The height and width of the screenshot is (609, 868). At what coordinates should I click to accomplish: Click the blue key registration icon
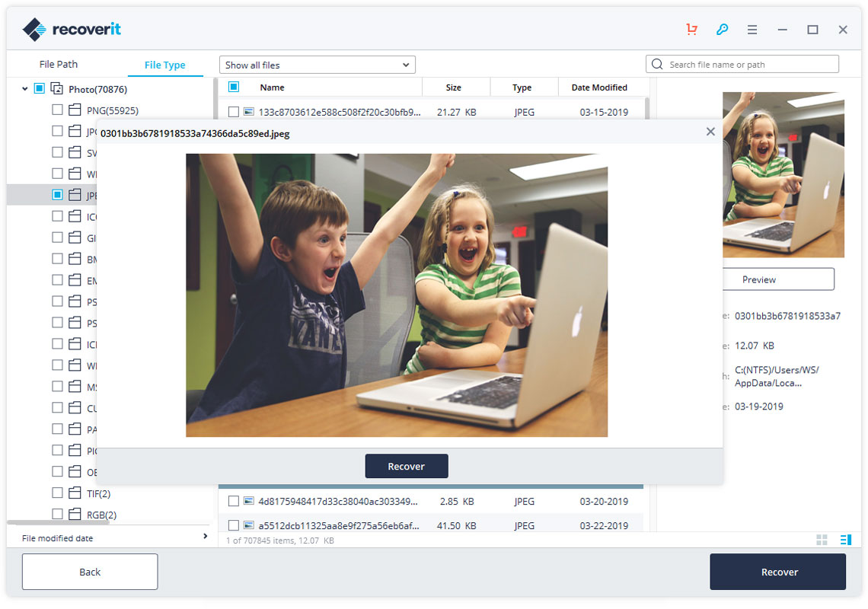coord(722,30)
